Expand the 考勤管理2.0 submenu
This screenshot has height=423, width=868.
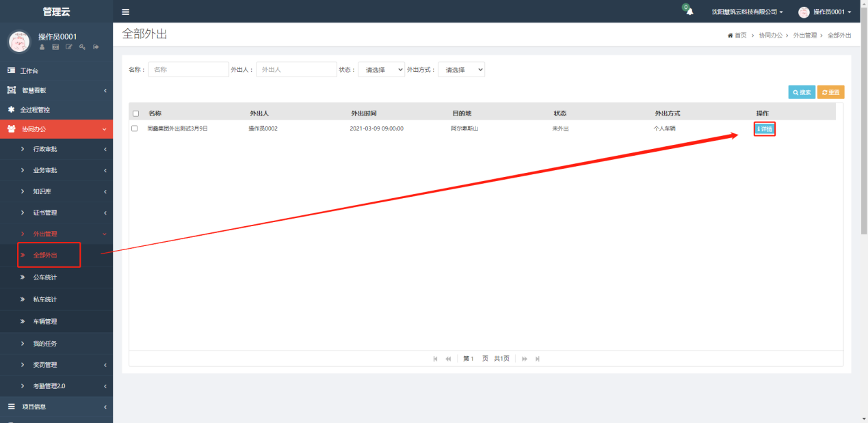[105, 386]
